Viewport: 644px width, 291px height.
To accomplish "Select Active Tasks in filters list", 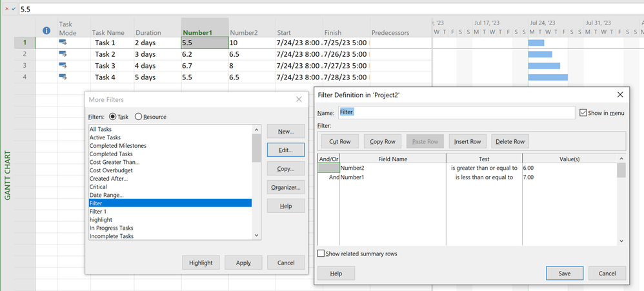I will point(170,137).
